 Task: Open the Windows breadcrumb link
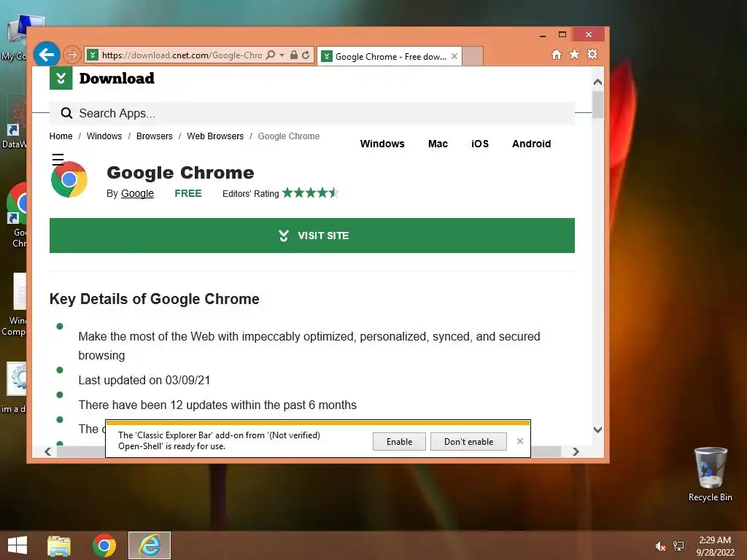click(x=104, y=136)
